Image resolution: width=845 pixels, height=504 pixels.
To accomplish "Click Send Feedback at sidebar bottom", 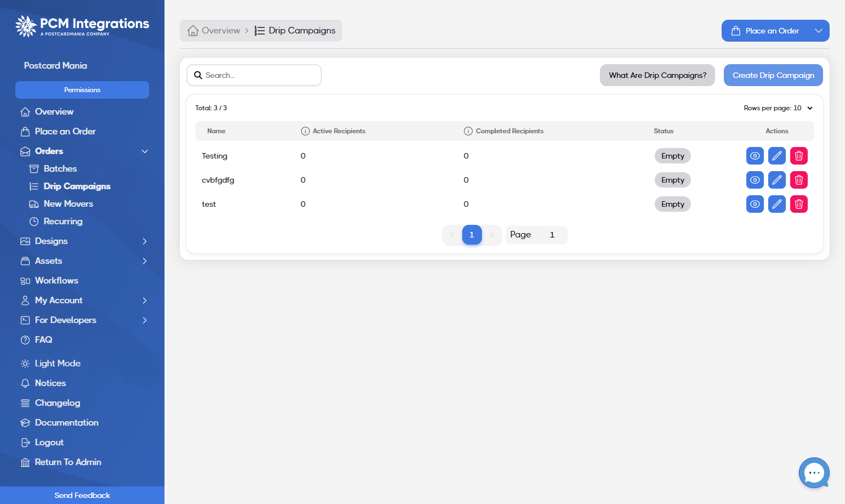I will coord(82,495).
